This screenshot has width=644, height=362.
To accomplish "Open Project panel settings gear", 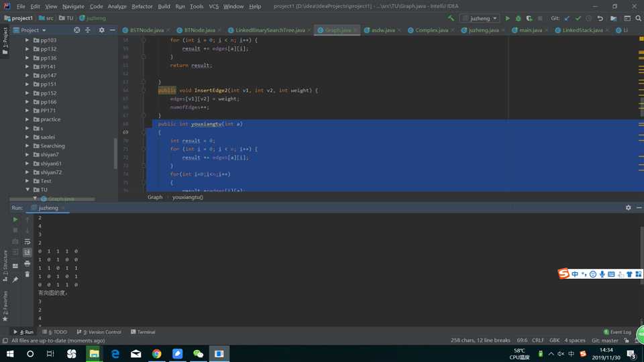I will tap(101, 30).
